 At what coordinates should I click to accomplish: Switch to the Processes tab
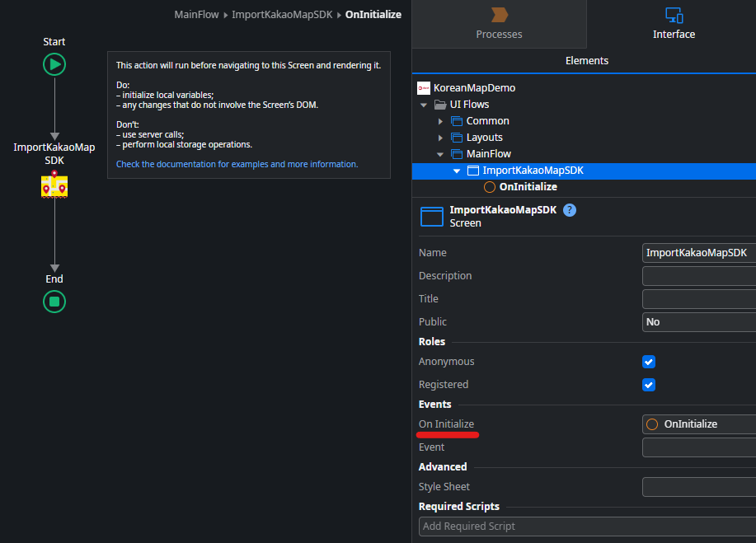coord(499,24)
